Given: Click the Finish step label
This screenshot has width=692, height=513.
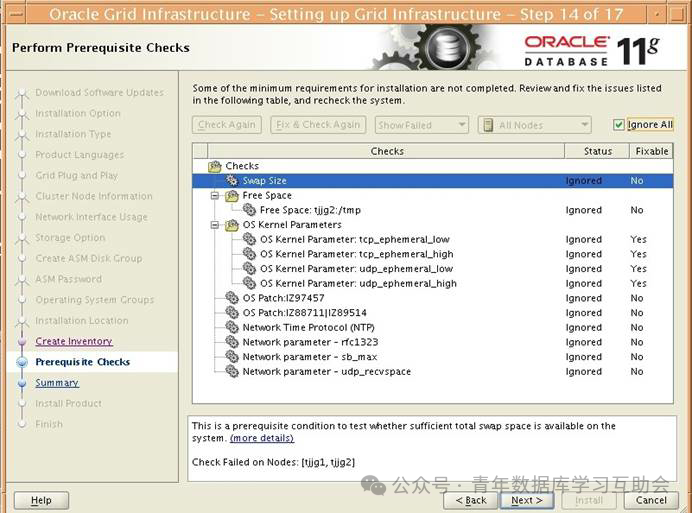Looking at the screenshot, I should coord(49,424).
